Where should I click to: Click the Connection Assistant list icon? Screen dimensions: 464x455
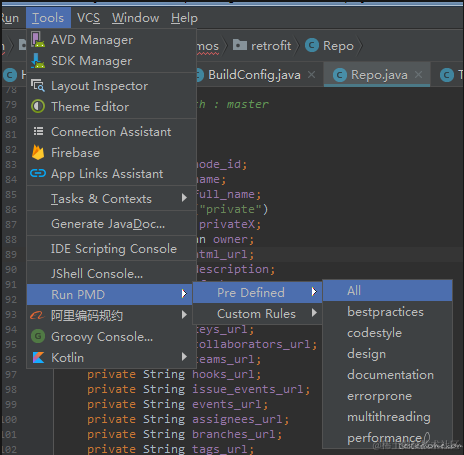38,131
